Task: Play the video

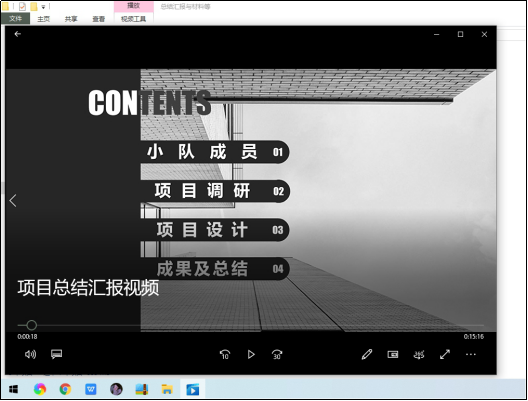Action: tap(251, 354)
